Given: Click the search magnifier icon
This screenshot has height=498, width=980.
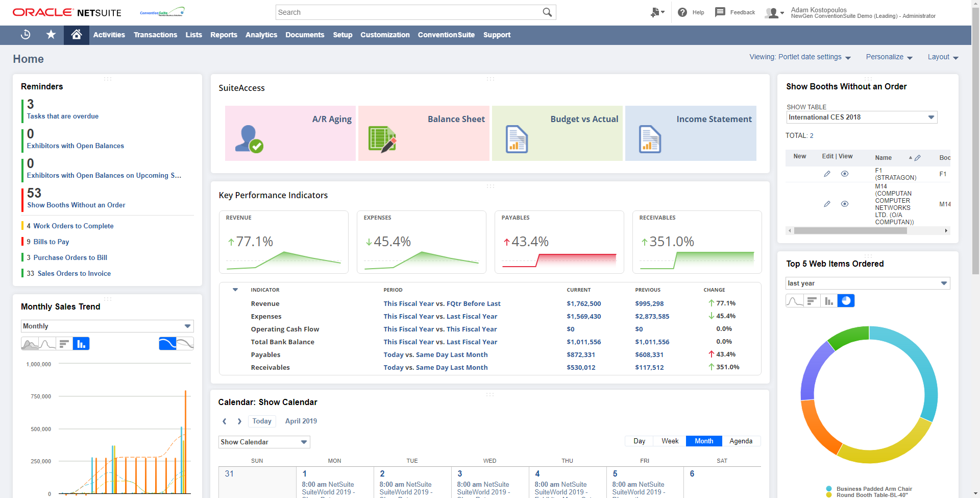Looking at the screenshot, I should click(x=547, y=12).
